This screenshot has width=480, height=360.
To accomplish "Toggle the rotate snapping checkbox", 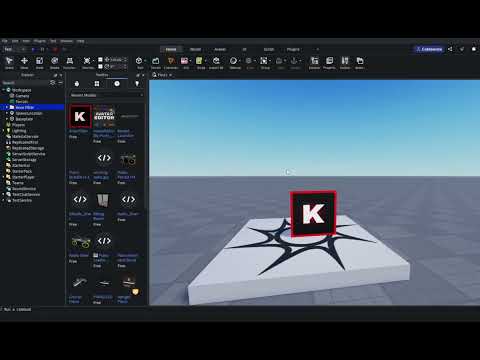I will [x=100, y=66].
